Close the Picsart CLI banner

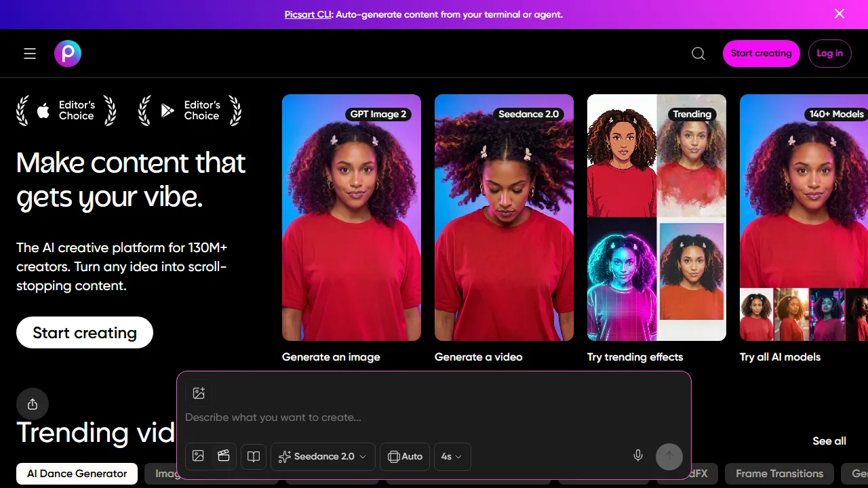pos(840,14)
